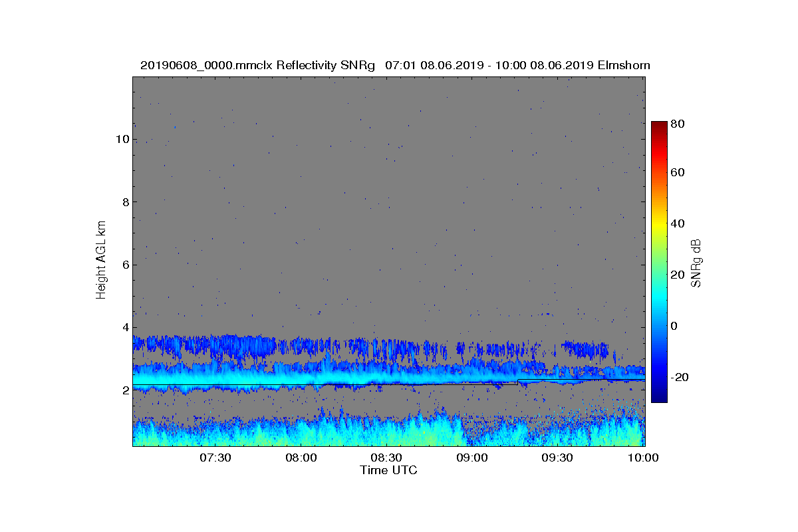Screen dimensions: 798x532
Task: Click the plot title text at top
Action: [x=395, y=65]
